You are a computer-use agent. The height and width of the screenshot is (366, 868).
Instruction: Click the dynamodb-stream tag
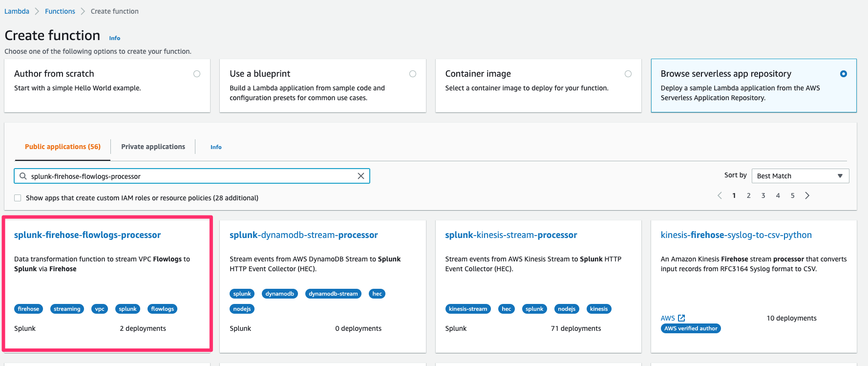tap(333, 294)
